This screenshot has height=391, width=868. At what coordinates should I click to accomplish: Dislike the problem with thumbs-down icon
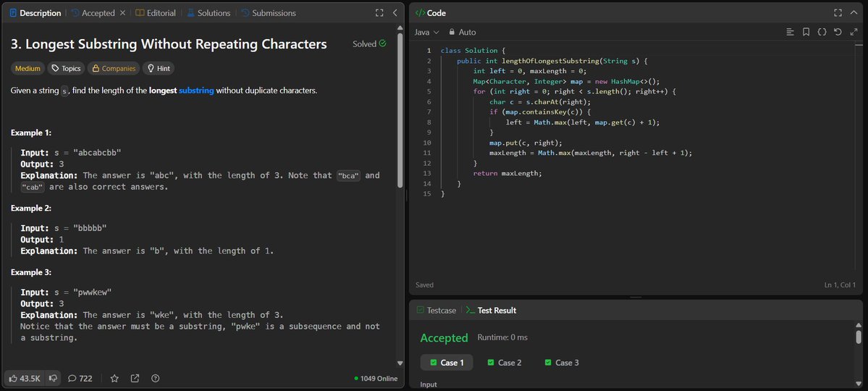coord(53,378)
